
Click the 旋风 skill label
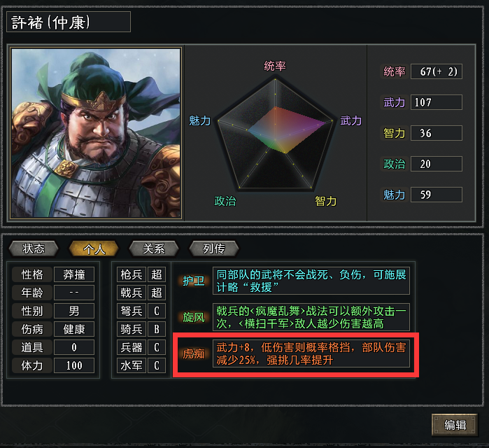pyautogui.click(x=193, y=317)
